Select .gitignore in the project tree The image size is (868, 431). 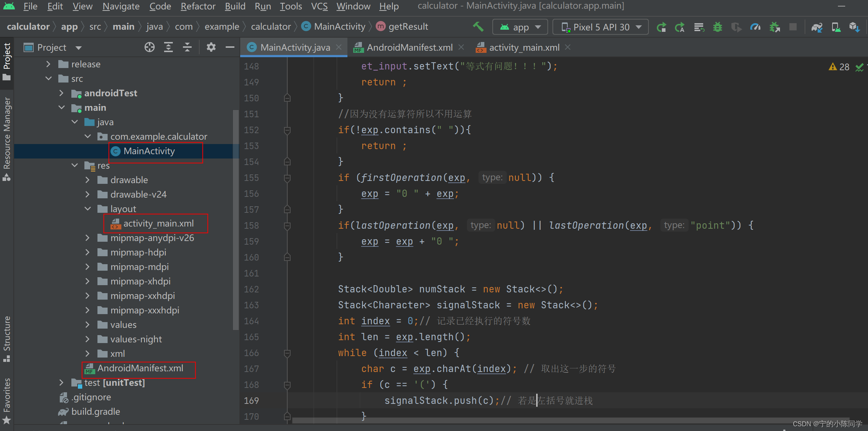pos(91,397)
